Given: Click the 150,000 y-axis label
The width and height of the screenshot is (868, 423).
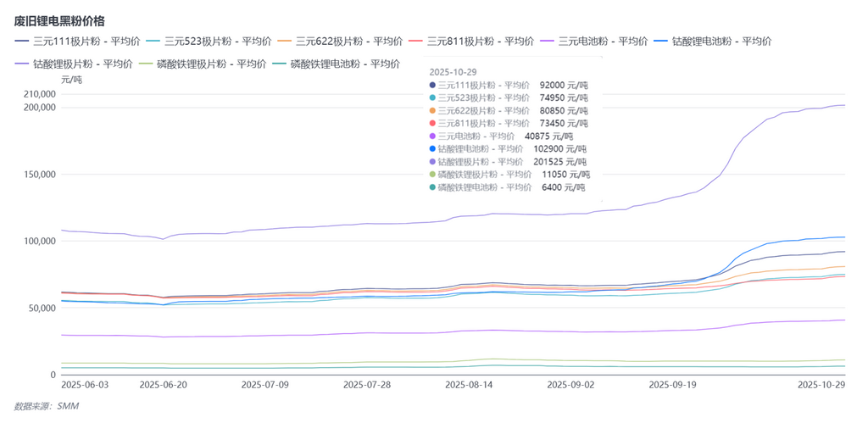Looking at the screenshot, I should pos(36,175).
